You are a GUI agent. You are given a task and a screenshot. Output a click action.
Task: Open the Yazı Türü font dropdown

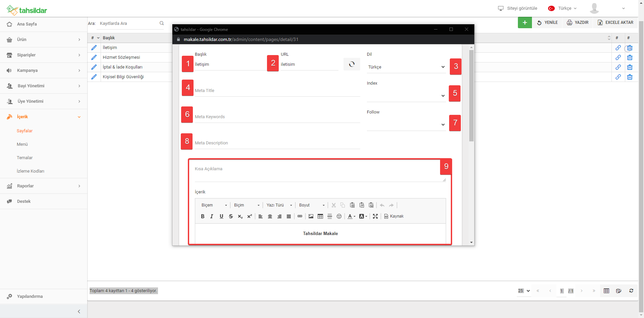[279, 205]
